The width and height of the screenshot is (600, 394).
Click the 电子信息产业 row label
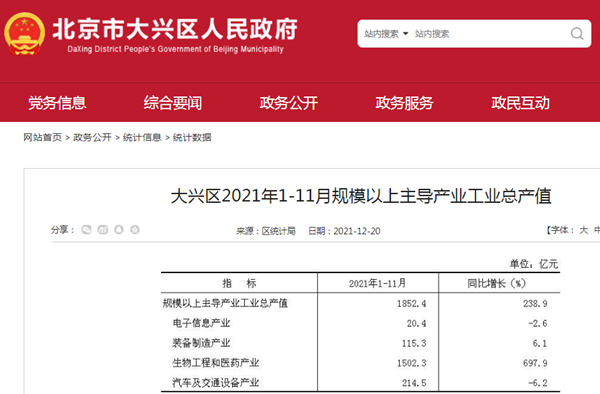pyautogui.click(x=201, y=323)
